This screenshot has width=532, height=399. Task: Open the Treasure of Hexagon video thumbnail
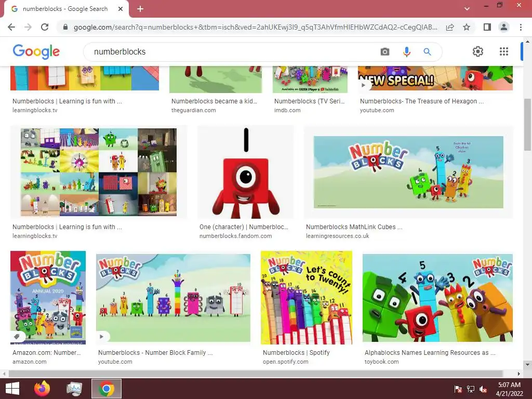tap(435, 78)
